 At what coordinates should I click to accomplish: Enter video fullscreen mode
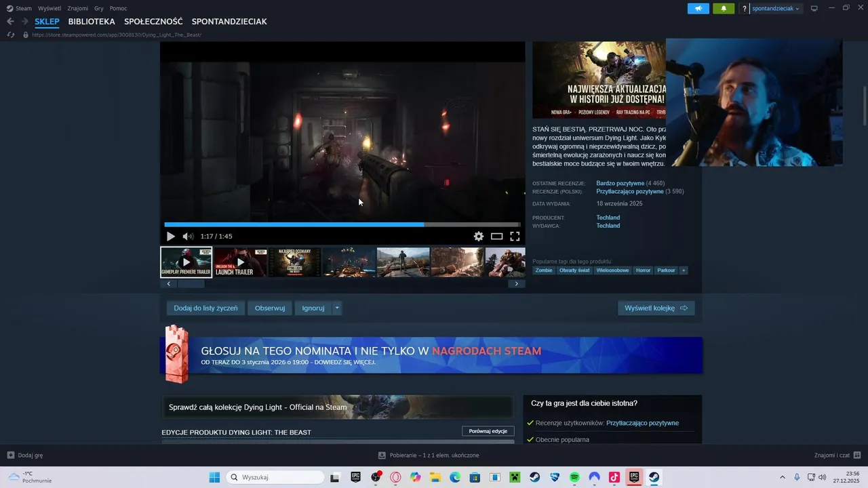coord(515,237)
